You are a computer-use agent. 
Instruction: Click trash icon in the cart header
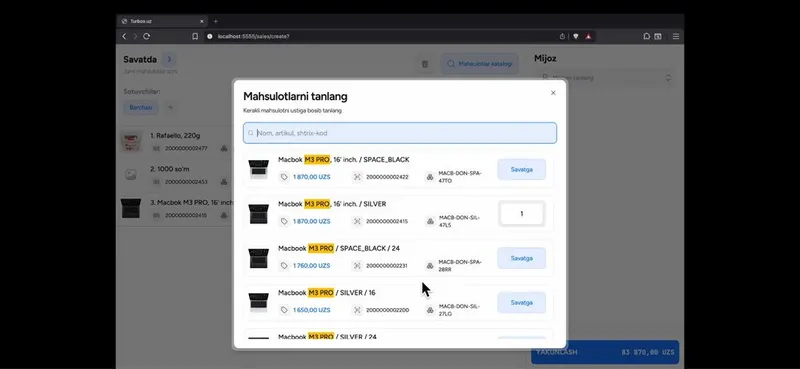pos(424,64)
